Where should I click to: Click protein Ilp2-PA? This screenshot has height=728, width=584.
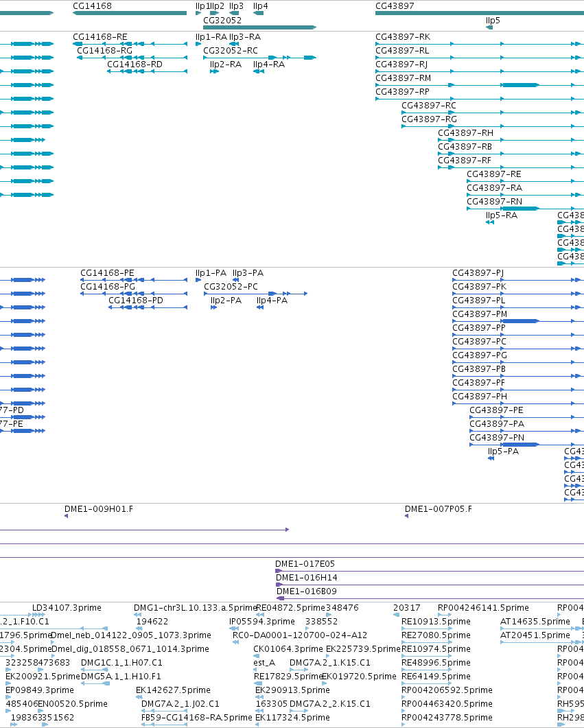point(226,300)
